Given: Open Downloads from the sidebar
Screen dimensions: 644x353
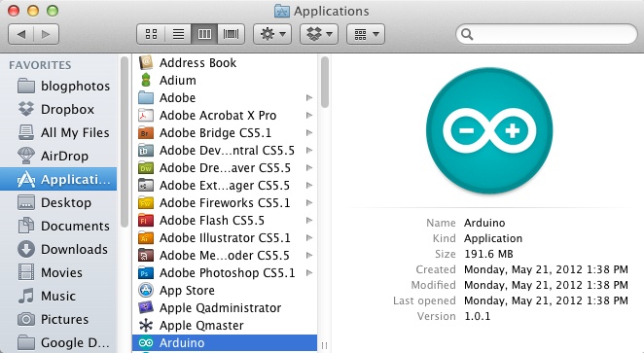Looking at the screenshot, I should coord(58,250).
